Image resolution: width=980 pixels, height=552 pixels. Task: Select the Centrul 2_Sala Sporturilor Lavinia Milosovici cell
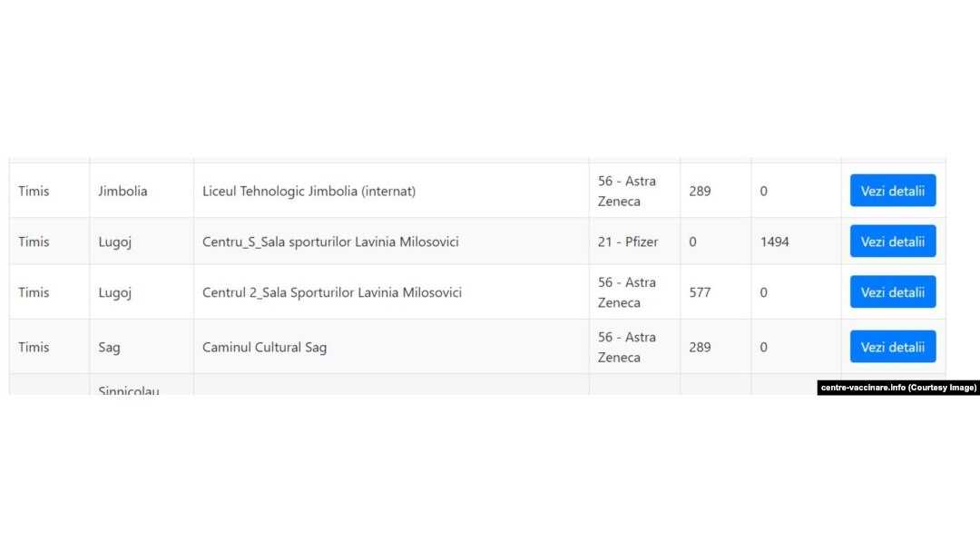pyautogui.click(x=391, y=292)
